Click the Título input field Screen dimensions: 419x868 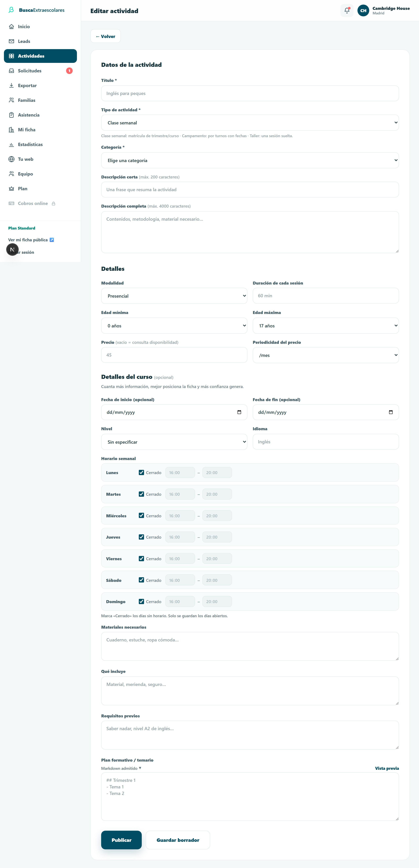250,93
